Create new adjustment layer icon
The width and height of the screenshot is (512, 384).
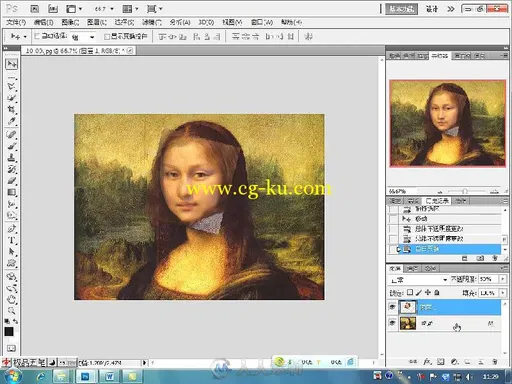click(454, 362)
